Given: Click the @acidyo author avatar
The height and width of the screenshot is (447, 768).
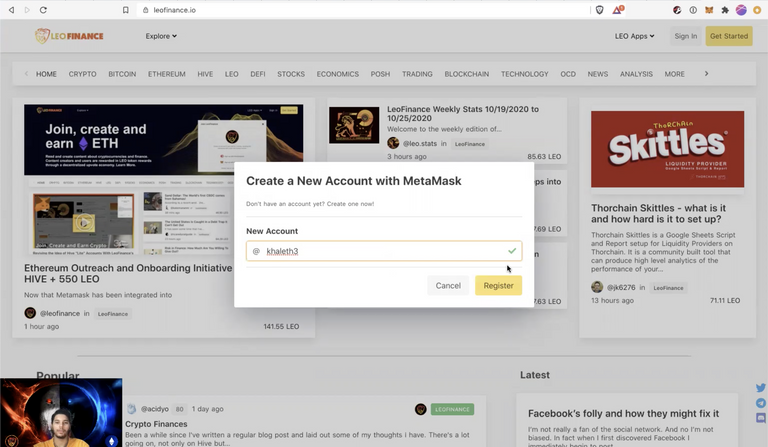Looking at the screenshot, I should click(131, 409).
